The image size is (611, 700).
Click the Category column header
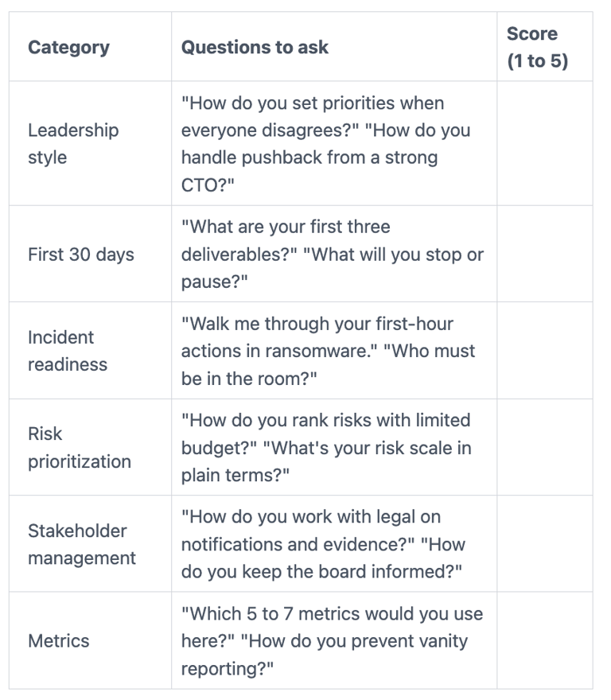coord(68,47)
